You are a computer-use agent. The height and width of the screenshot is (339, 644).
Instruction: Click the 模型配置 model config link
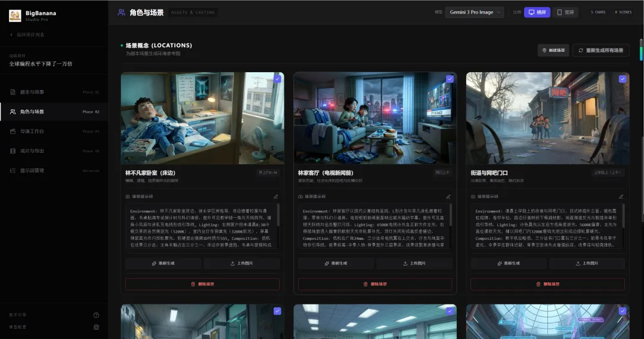18,327
